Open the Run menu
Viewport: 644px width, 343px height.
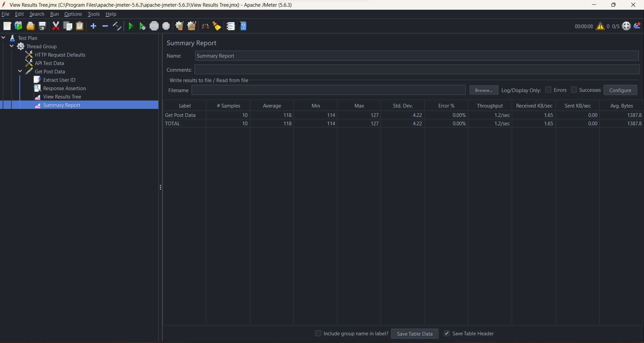tap(54, 14)
